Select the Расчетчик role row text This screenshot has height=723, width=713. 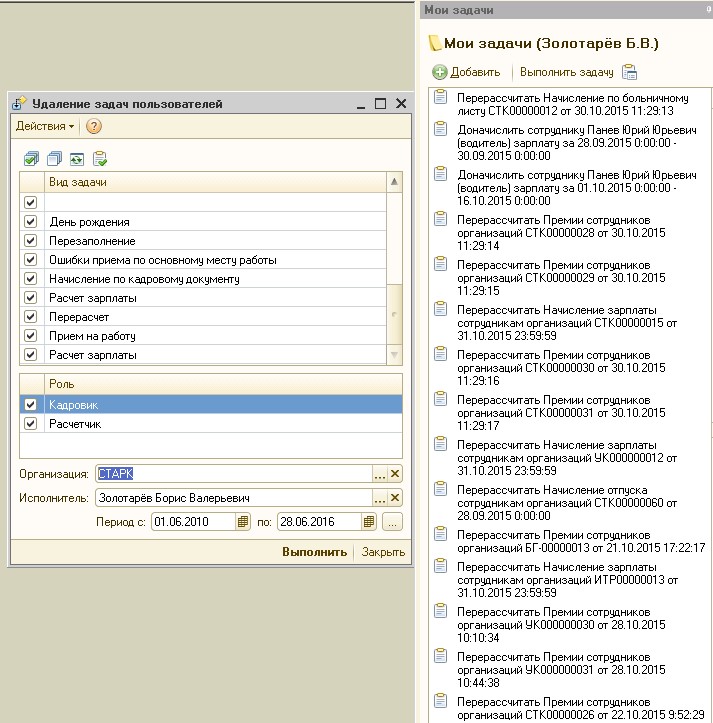pyautogui.click(x=75, y=424)
